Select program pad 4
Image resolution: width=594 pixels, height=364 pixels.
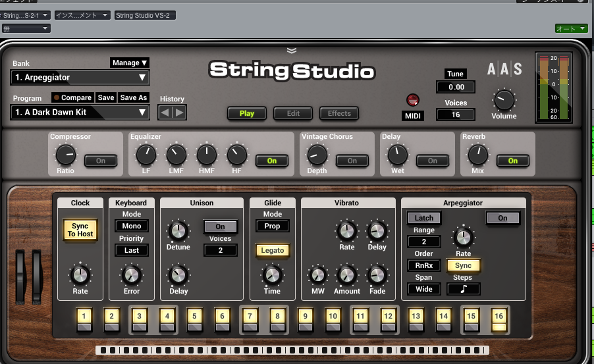(x=167, y=321)
